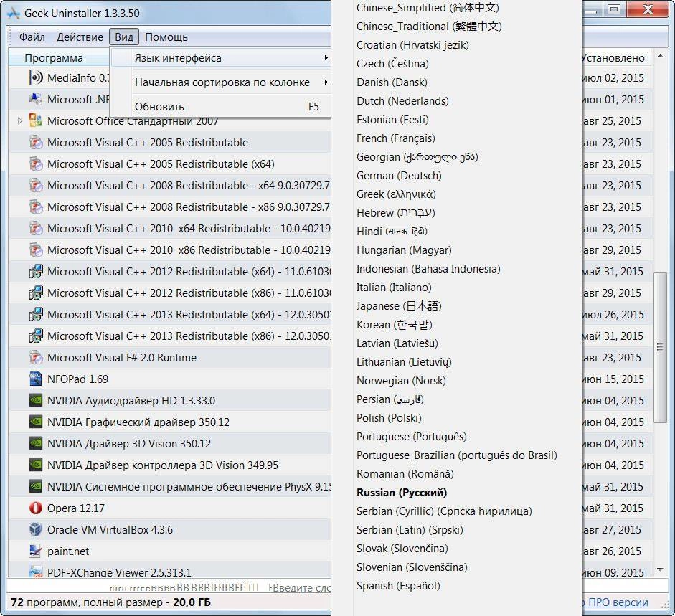Click the NVIDIA Графический драйвер icon
Screen dimensions: 675x616
point(36,422)
